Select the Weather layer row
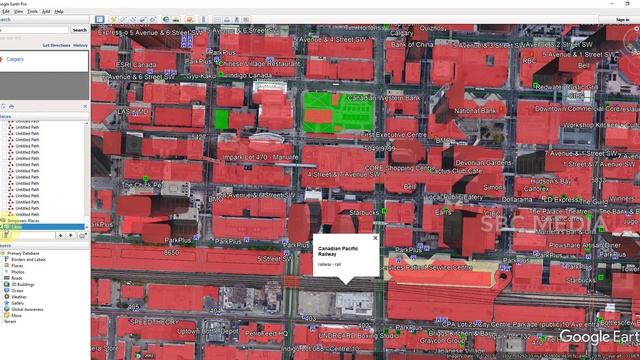The height and width of the screenshot is (360, 640). [x=19, y=297]
